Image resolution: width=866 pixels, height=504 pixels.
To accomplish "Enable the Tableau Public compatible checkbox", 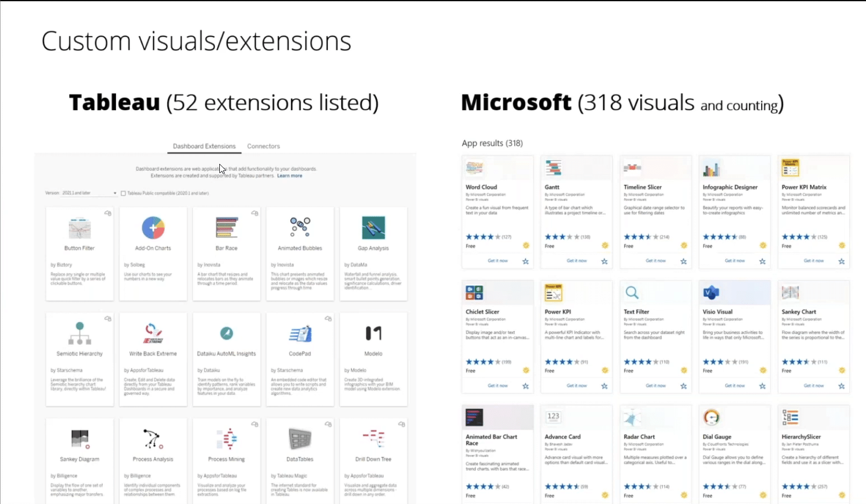I will (x=123, y=193).
